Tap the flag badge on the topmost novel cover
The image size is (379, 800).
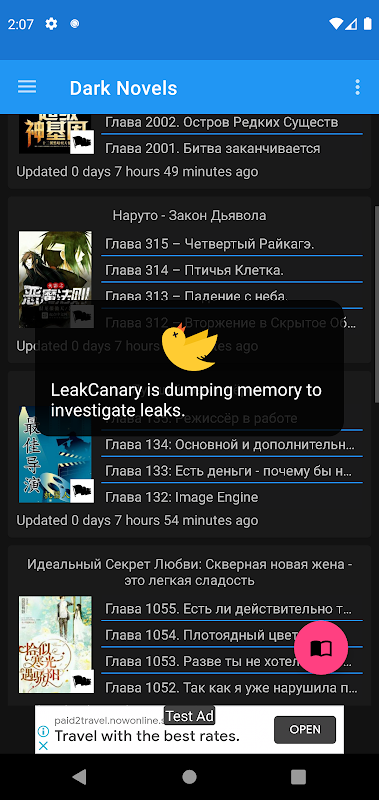click(82, 142)
